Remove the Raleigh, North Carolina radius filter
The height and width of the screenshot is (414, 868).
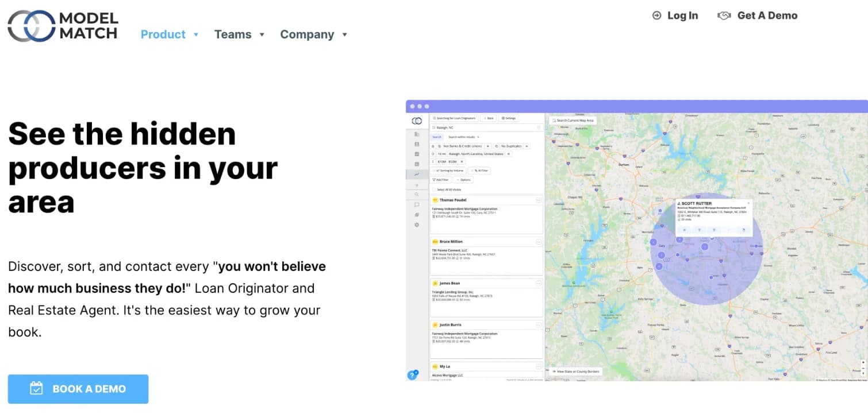click(509, 154)
